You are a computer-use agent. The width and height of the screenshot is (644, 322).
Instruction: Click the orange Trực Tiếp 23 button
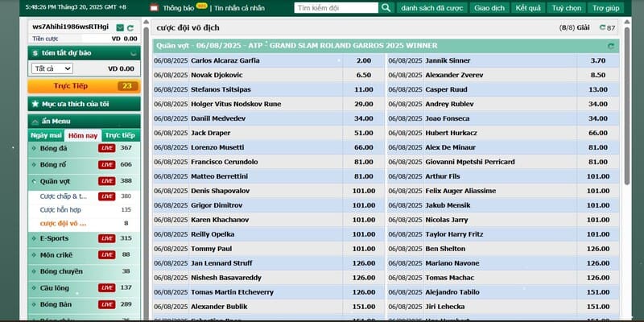pyautogui.click(x=85, y=86)
